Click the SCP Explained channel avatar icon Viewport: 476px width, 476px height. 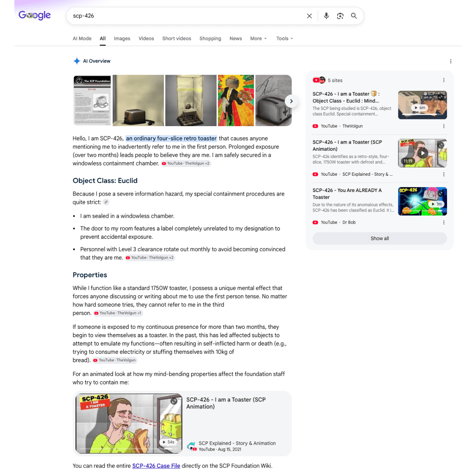(x=191, y=446)
